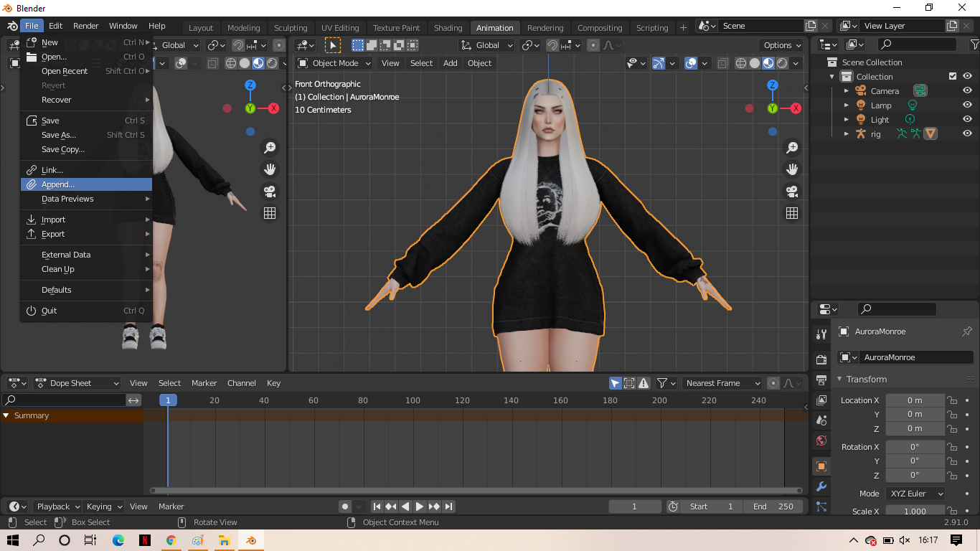Hide the rig object in the Outliner
Viewport: 980px width, 551px height.
(x=967, y=133)
